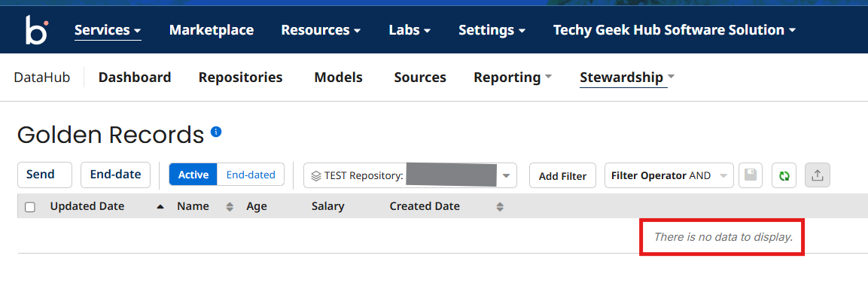Sort by the Updated Date arrow

[x=160, y=206]
